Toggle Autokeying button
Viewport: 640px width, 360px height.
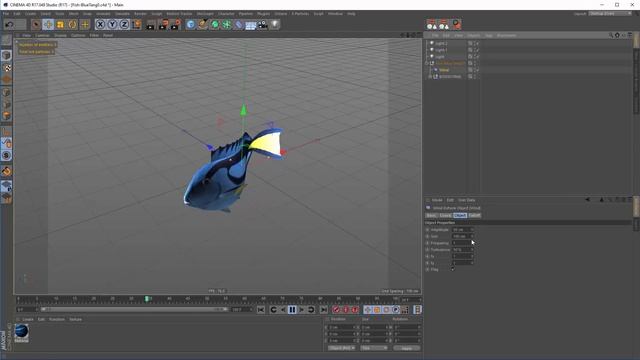click(346, 310)
